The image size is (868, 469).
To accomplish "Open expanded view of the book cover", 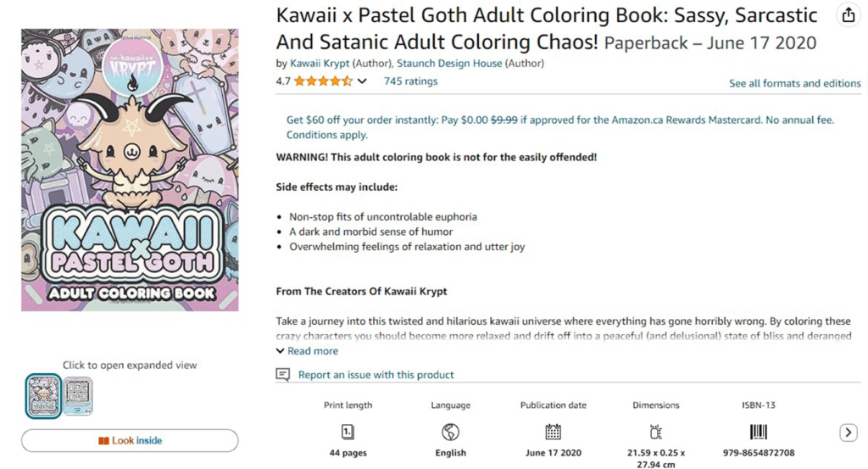I will coord(130,170).
